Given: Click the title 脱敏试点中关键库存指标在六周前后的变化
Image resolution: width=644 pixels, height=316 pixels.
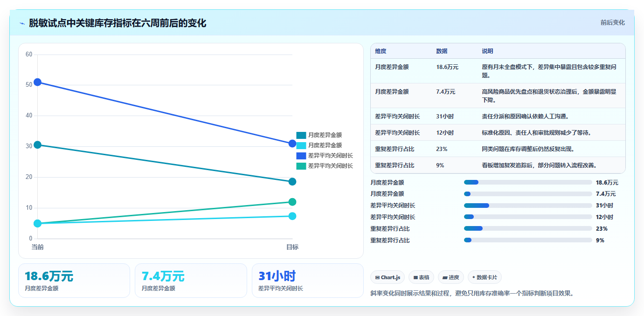Looking at the screenshot, I should [x=118, y=23].
